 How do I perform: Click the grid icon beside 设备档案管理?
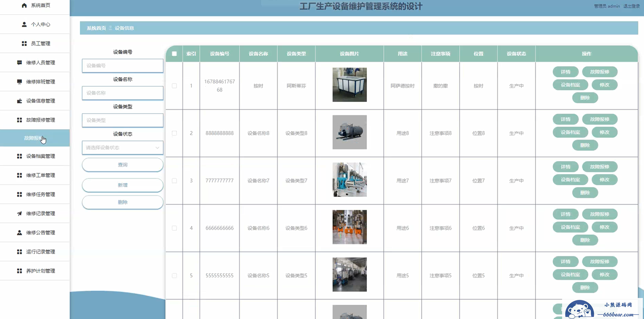(x=19, y=156)
